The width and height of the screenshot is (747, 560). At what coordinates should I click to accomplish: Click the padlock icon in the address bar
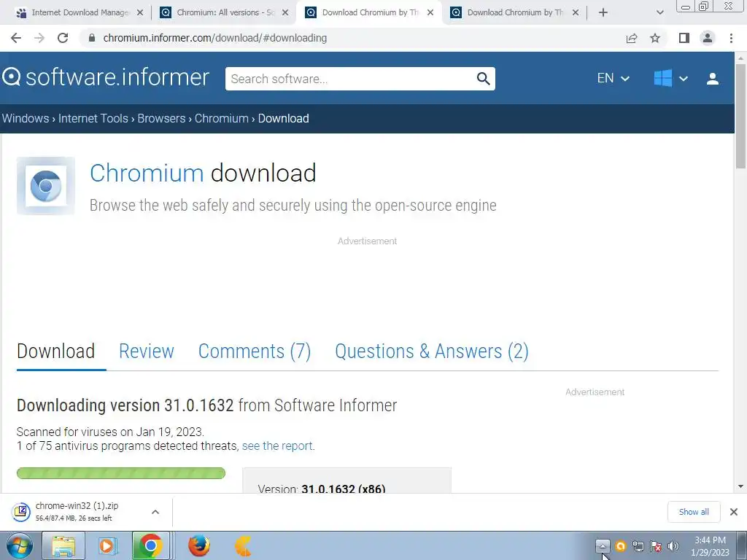(92, 38)
